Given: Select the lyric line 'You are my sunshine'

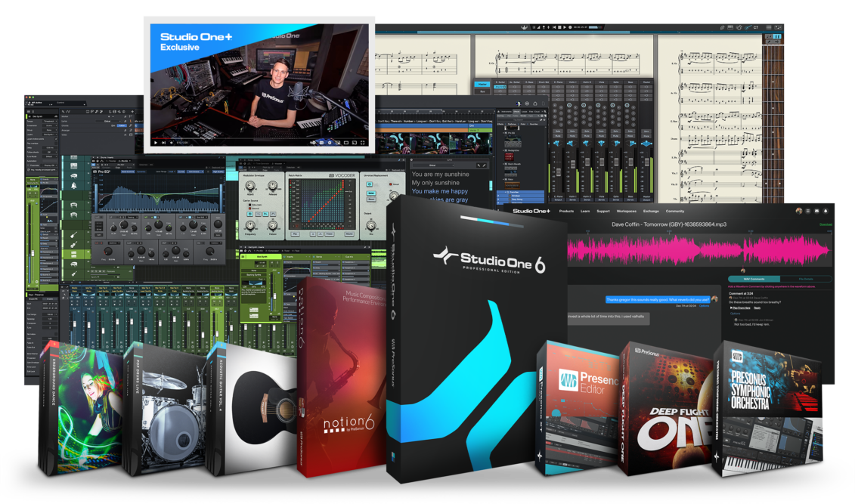Looking at the screenshot, I should 440,175.
